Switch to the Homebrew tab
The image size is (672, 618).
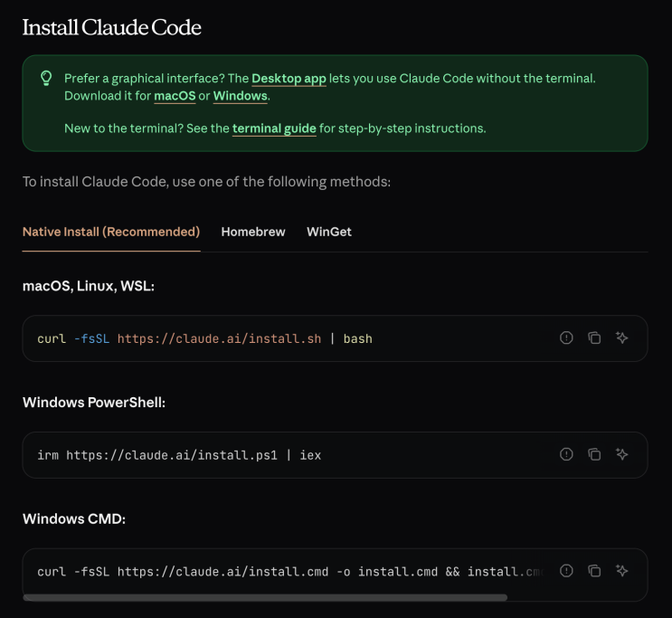coord(253,232)
